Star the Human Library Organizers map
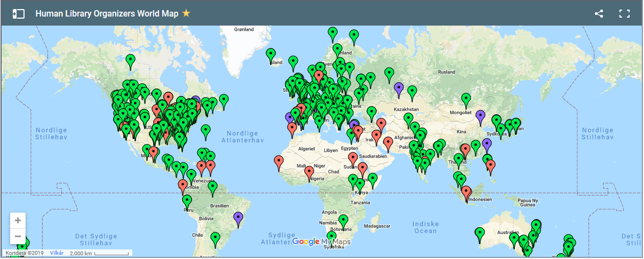Image resolution: width=644 pixels, height=259 pixels. pyautogui.click(x=186, y=13)
